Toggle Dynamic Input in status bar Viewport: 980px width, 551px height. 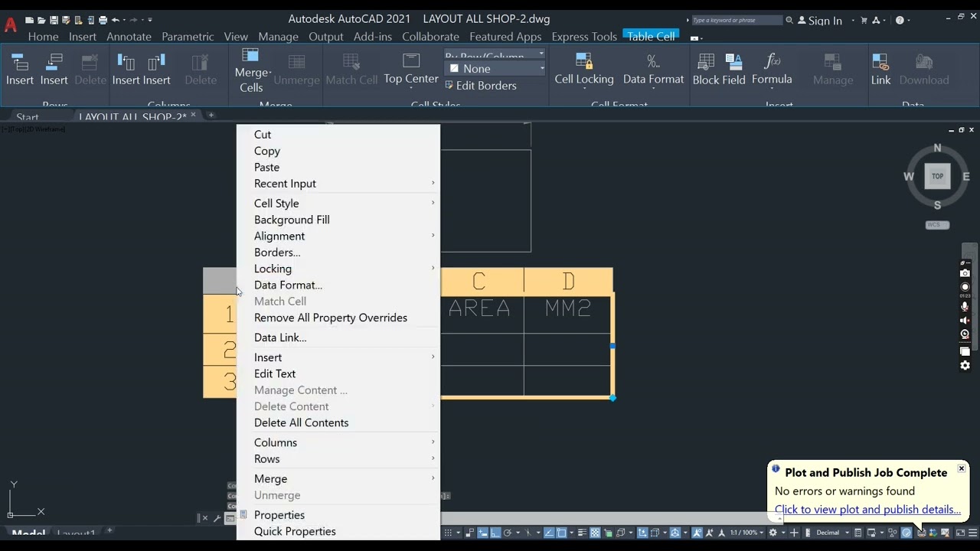[x=484, y=532]
